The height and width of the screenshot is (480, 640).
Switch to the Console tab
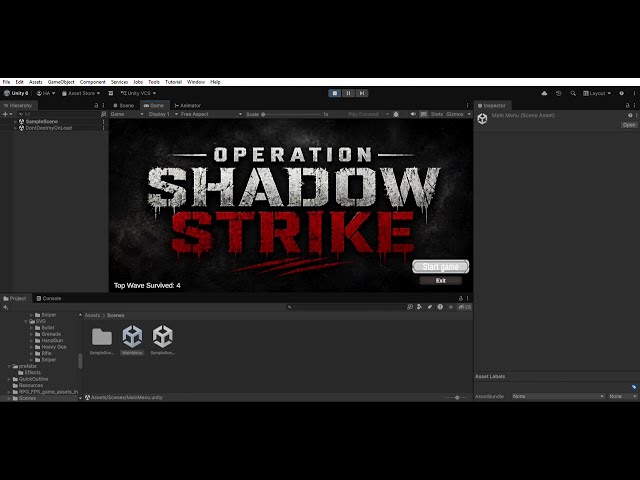click(49, 298)
